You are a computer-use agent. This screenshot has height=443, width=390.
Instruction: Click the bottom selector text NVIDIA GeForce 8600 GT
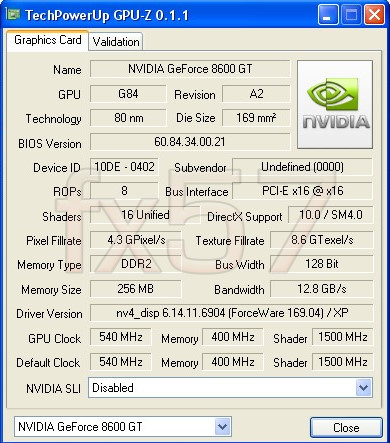pyautogui.click(x=80, y=427)
